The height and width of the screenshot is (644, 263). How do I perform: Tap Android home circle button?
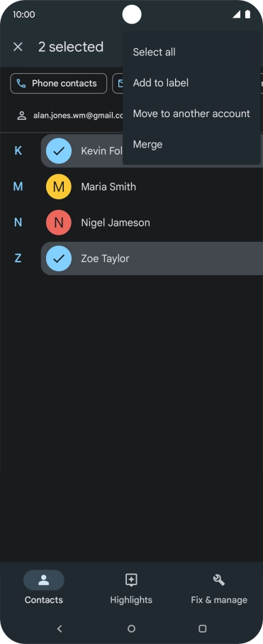131,628
